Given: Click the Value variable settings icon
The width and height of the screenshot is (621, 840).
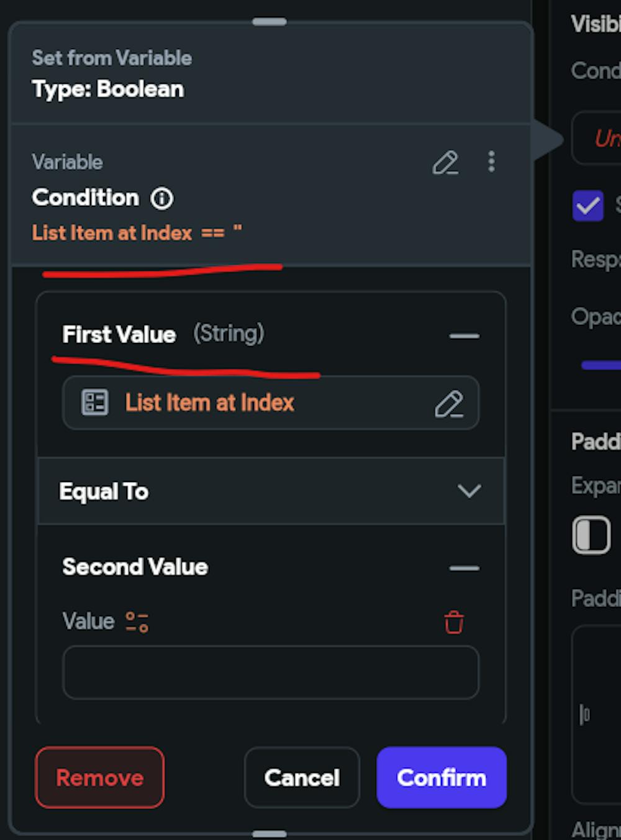Looking at the screenshot, I should (x=137, y=622).
